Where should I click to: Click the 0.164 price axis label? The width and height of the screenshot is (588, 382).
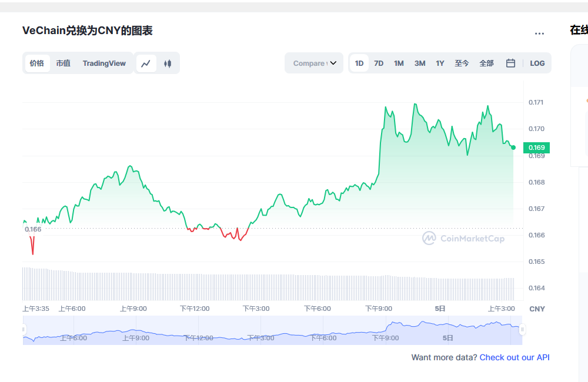coord(537,288)
